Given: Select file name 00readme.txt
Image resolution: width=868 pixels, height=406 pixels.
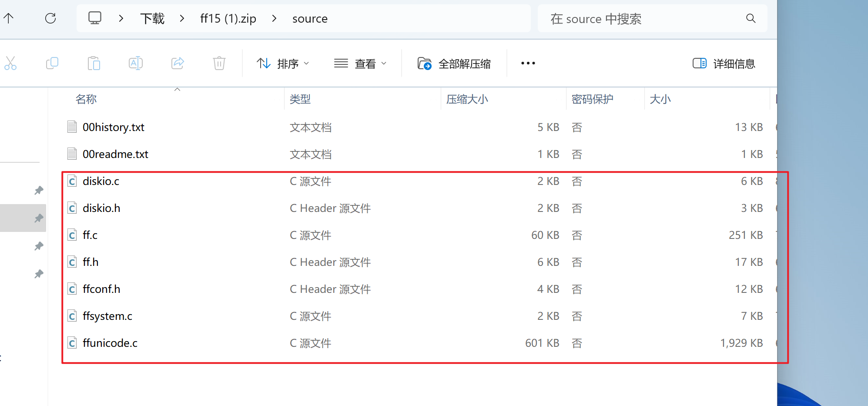Looking at the screenshot, I should [x=115, y=154].
